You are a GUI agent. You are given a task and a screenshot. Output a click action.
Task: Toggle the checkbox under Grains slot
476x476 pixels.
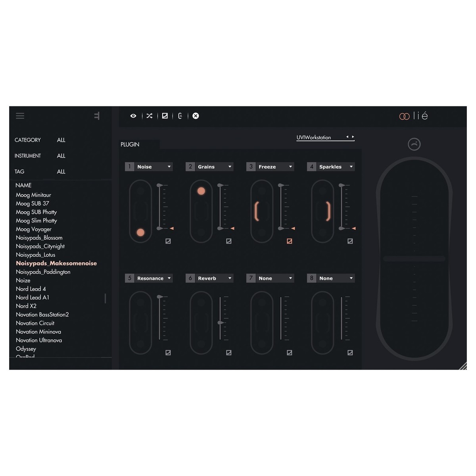(x=229, y=241)
